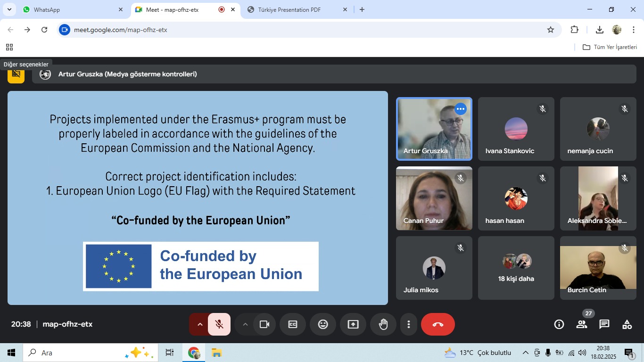Click the raise hand icon
This screenshot has width=644, height=362.
(x=383, y=324)
